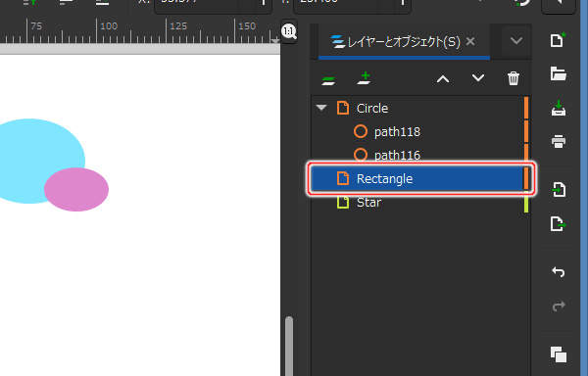Raise selection with up chevron button
Screen dimensions: 588x376
(x=443, y=79)
